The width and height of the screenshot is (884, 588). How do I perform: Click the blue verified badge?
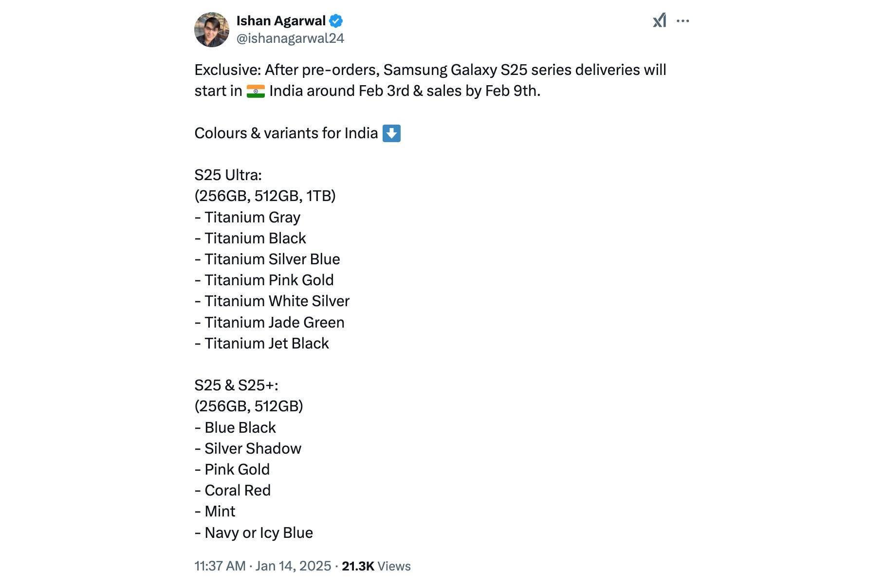pyautogui.click(x=336, y=21)
